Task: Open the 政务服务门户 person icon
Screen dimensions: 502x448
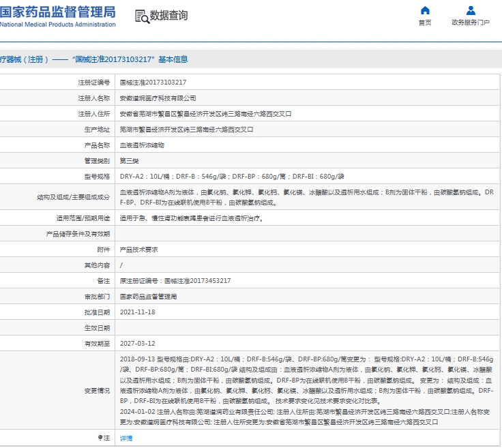Action: point(471,10)
